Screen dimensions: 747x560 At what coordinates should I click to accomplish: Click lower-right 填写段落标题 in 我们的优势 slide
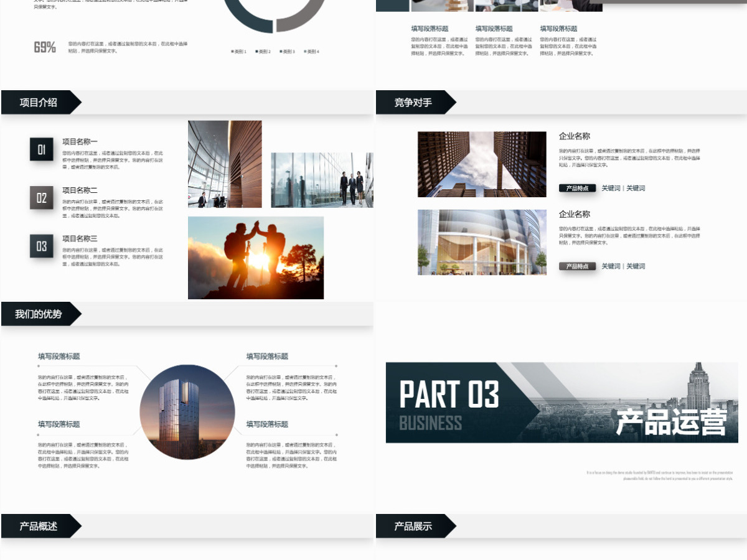pos(267,424)
